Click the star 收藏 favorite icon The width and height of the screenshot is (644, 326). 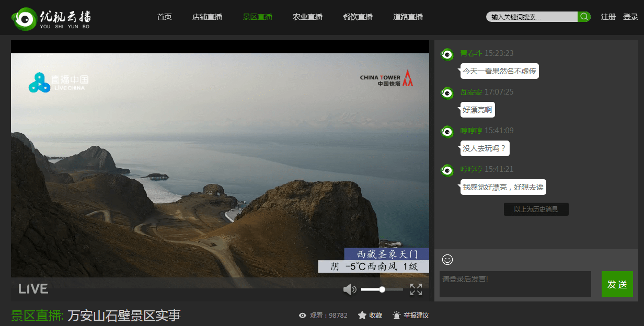click(x=362, y=316)
